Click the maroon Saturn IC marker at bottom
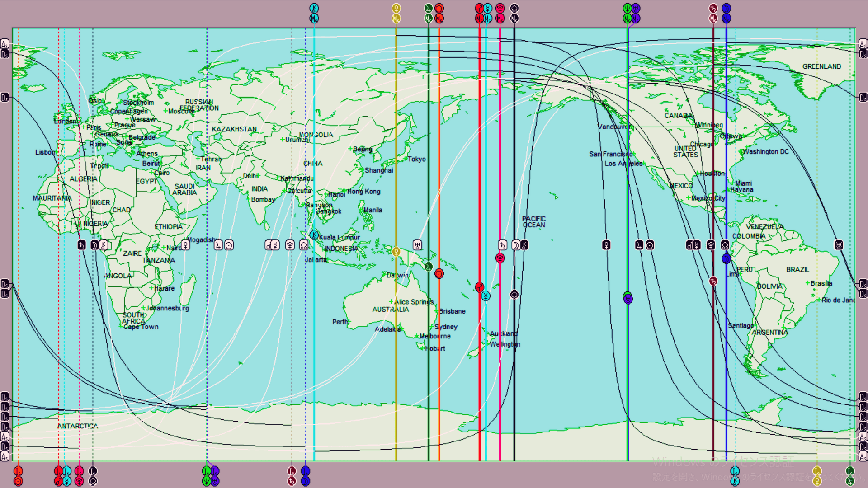Viewport: 868px width, 488px height. tap(292, 476)
